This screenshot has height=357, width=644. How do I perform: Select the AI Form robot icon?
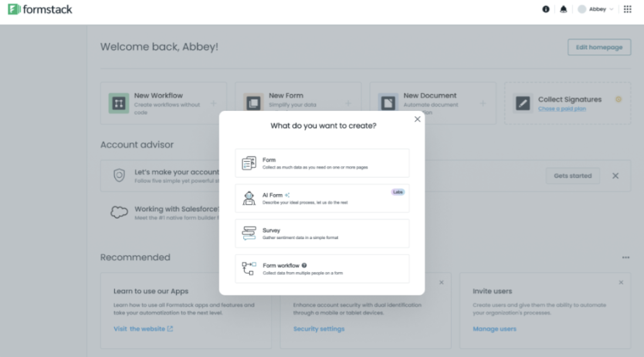(250, 198)
